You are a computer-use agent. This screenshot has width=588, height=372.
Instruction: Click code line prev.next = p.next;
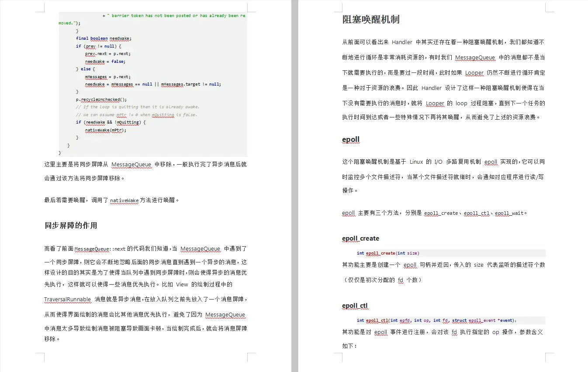107,54
